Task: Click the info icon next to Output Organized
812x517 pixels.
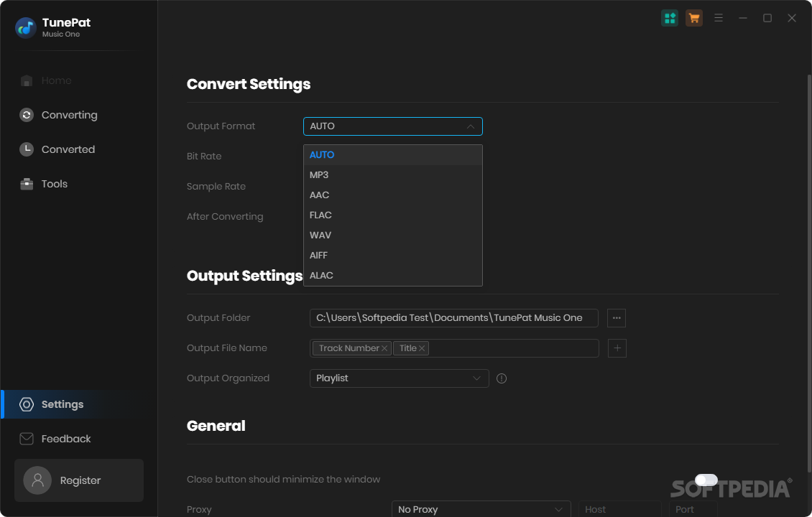Action: pos(502,378)
